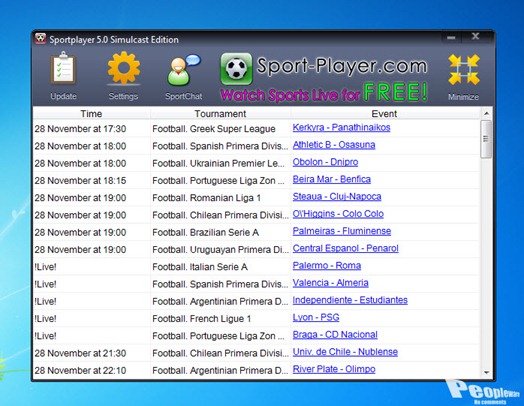
Task: Open the Lyon - PSG match link
Action: [316, 317]
